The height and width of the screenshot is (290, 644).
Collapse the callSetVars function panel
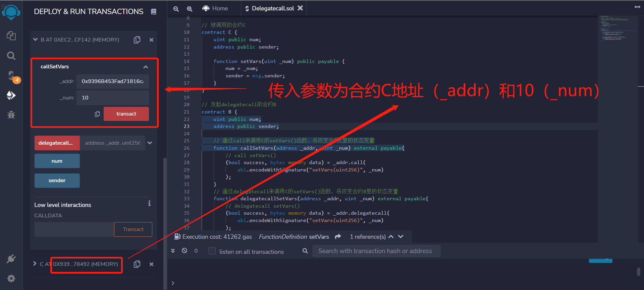click(146, 67)
